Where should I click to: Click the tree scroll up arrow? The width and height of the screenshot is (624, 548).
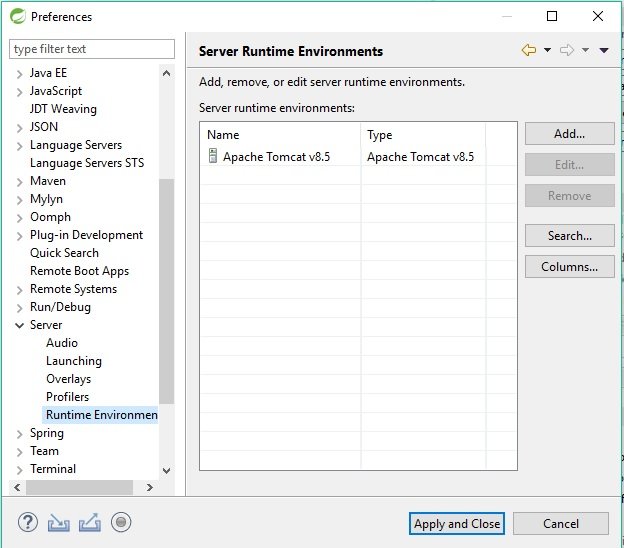tap(167, 73)
